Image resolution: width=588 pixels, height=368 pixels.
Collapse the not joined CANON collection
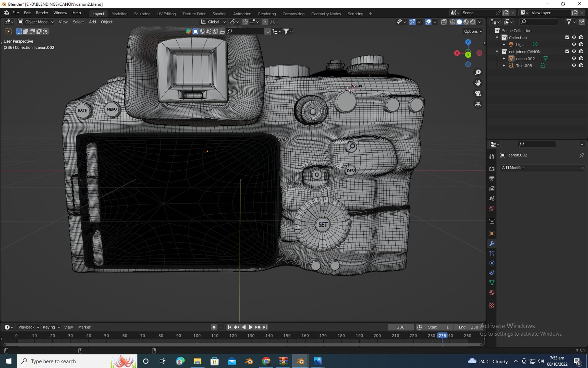(497, 52)
